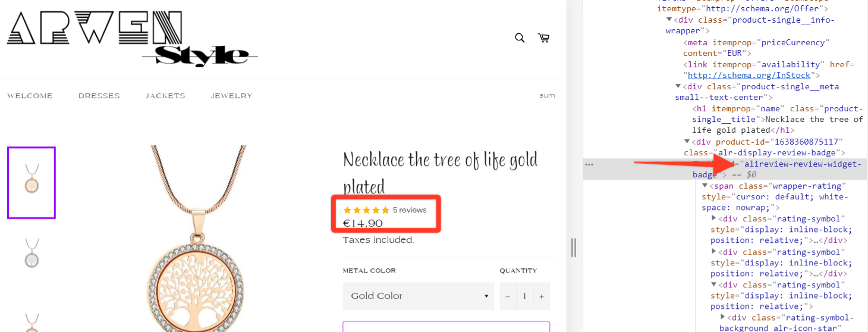
Task: Click the Arwen Style logo
Action: click(133, 37)
